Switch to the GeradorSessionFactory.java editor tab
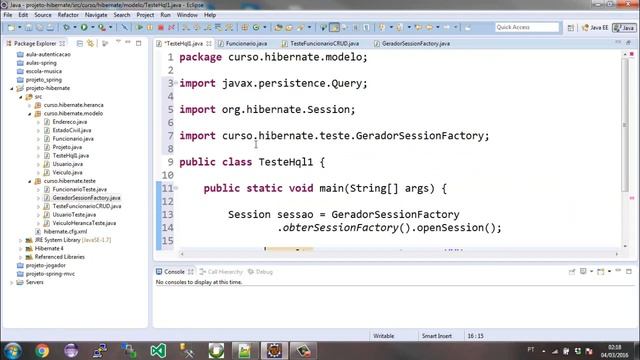Screen dimensions: 640x360 412,43
